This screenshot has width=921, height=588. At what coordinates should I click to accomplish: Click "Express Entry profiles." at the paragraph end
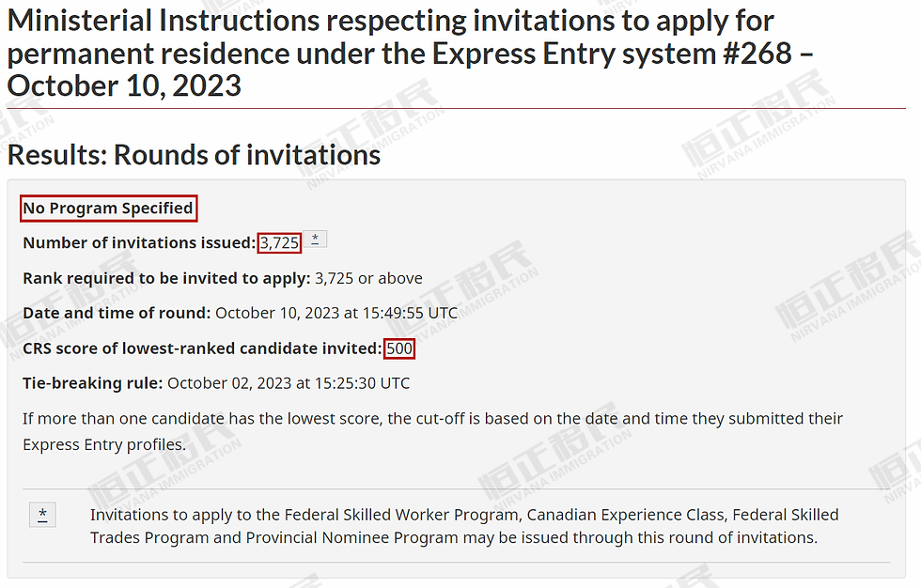coord(104,444)
